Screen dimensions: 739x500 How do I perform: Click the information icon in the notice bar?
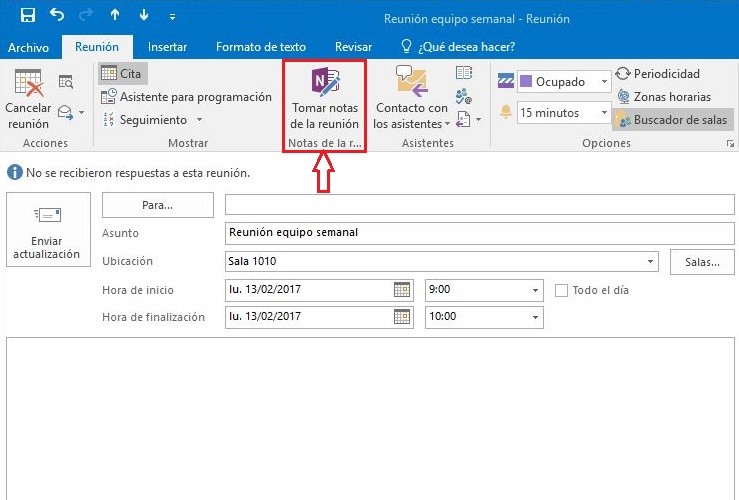point(15,172)
